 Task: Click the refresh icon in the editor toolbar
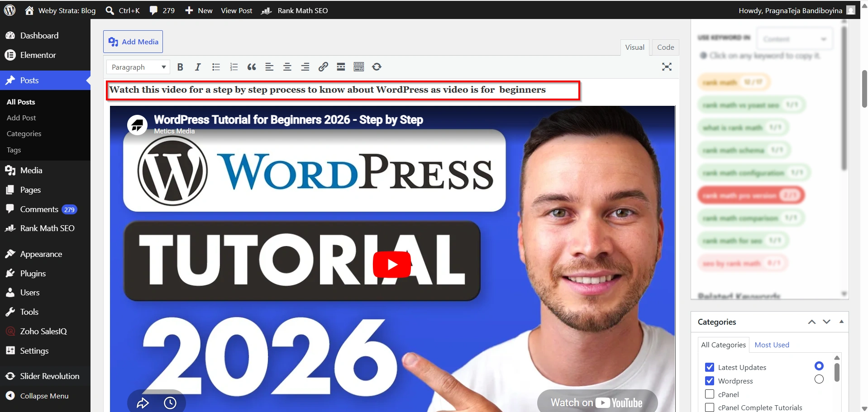pyautogui.click(x=377, y=67)
